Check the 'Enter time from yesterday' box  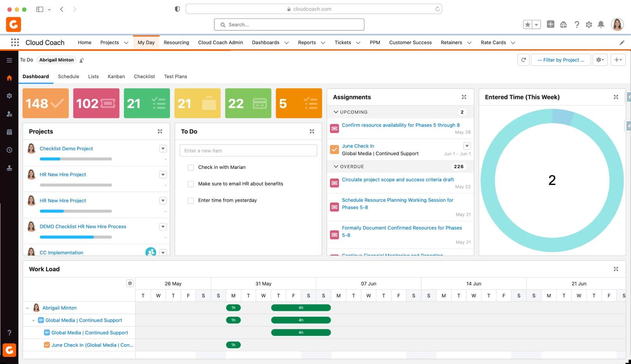[x=191, y=201]
